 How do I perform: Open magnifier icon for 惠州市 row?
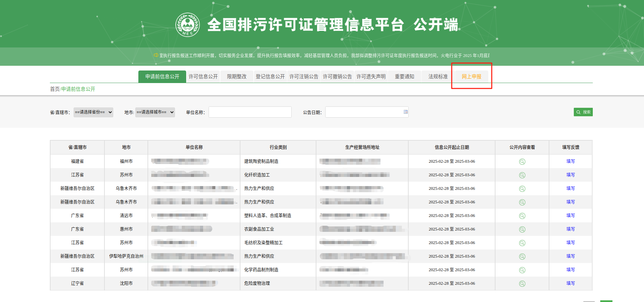pyautogui.click(x=522, y=229)
